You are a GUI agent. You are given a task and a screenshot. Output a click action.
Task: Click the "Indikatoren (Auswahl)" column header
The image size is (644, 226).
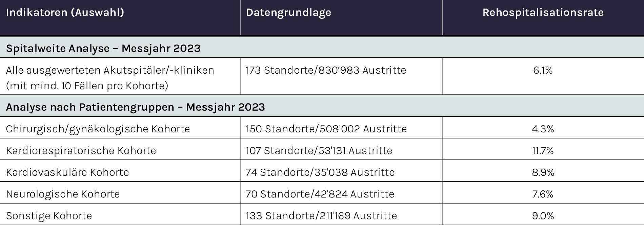[65, 13]
